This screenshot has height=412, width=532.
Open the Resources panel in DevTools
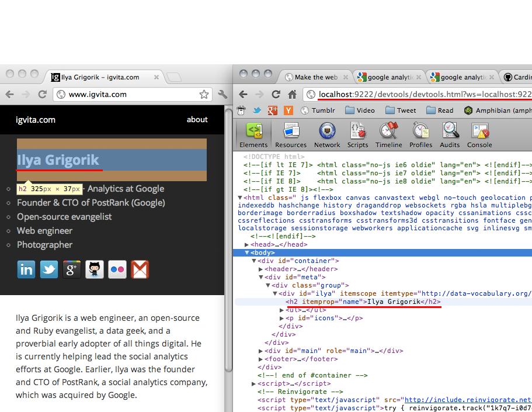[291, 135]
